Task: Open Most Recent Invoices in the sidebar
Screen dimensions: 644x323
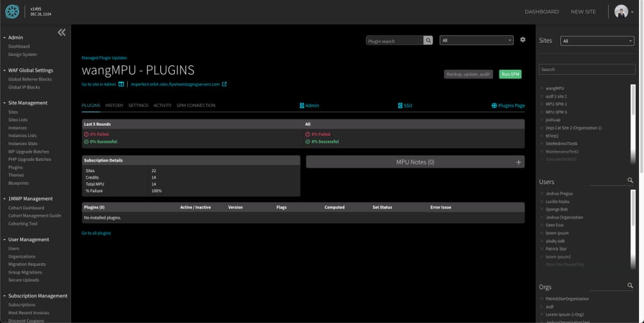Action: 29,313
